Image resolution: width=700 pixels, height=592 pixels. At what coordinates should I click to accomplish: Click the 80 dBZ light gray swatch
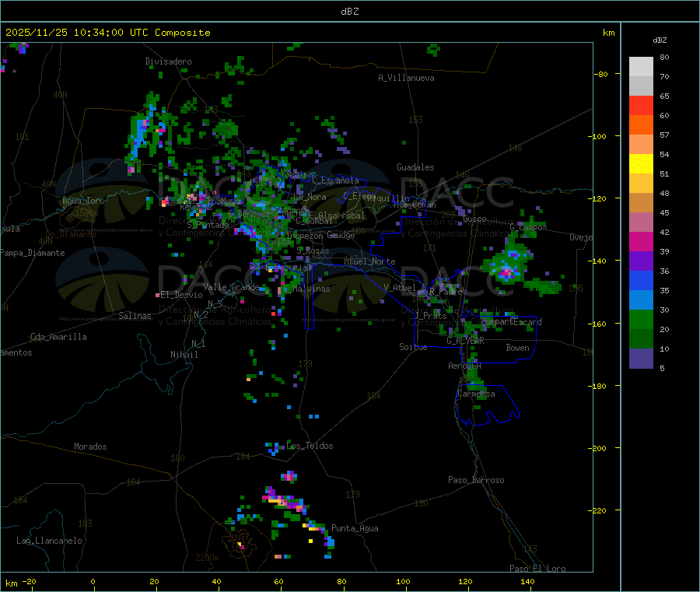pos(641,67)
